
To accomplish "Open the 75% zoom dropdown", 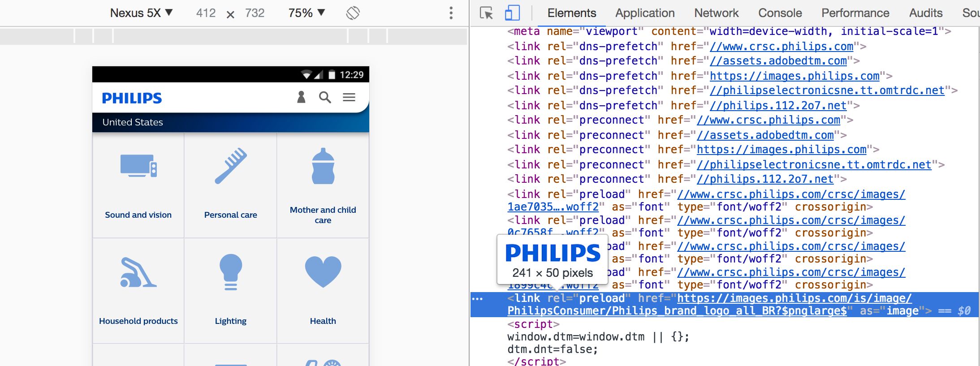I will 307,13.
